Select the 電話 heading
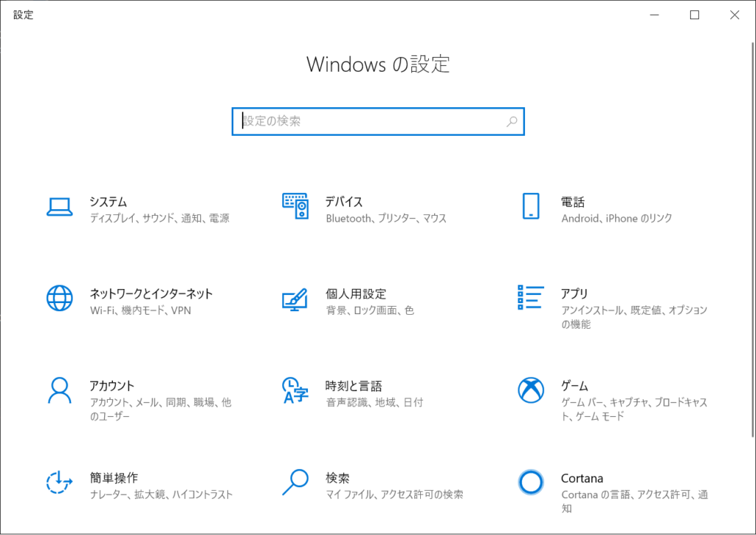 click(x=573, y=202)
